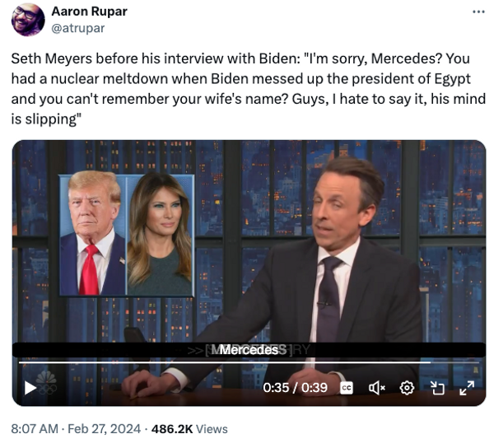Click the video time display 0:35 / 0:39

[x=296, y=388]
